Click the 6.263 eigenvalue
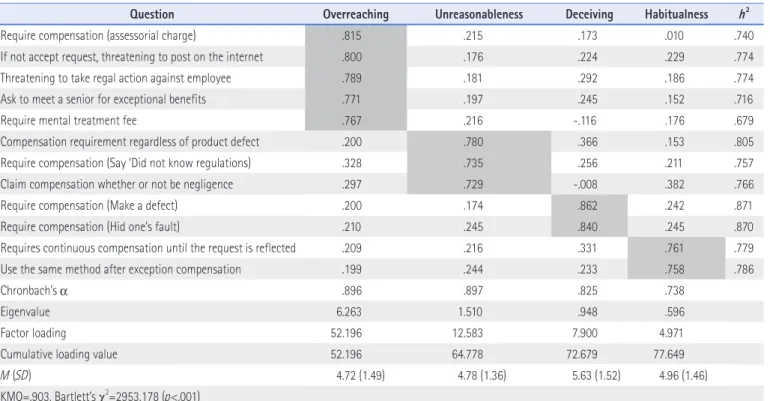The width and height of the screenshot is (770, 401). (349, 312)
